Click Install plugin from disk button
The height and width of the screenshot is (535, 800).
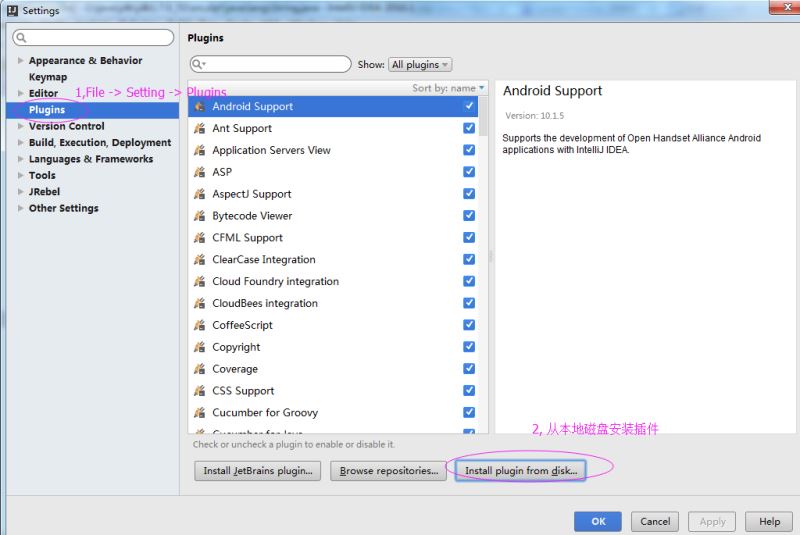tap(520, 471)
